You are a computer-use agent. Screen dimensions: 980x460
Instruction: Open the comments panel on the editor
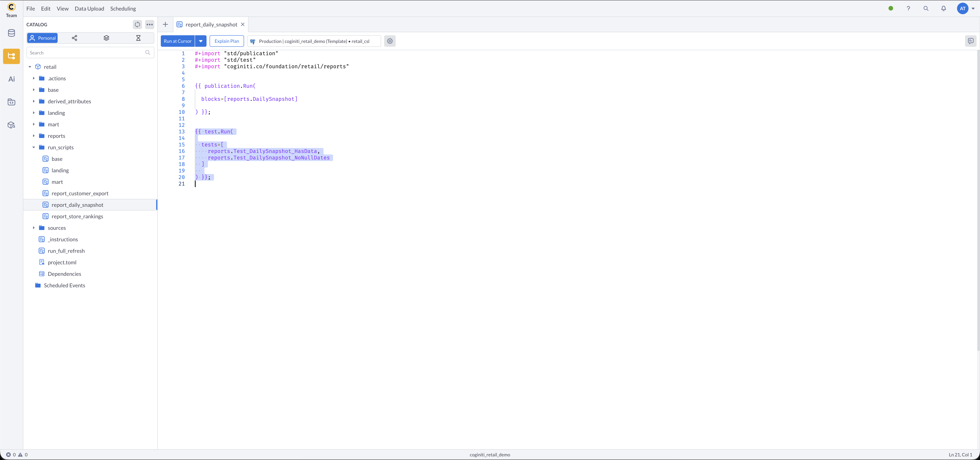click(970, 41)
